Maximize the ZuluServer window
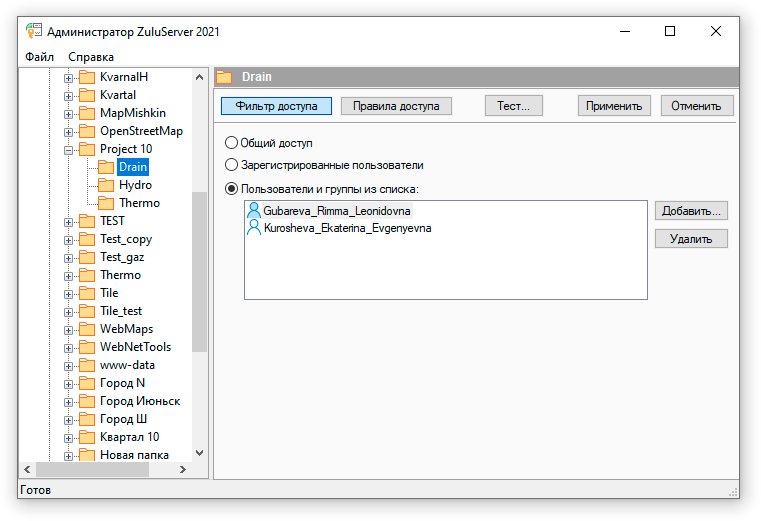 [x=670, y=31]
